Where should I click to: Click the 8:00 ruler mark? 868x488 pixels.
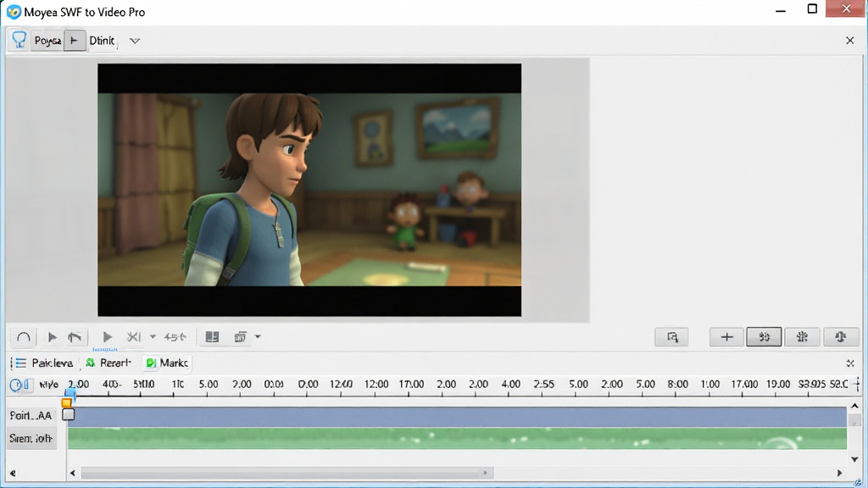click(677, 384)
